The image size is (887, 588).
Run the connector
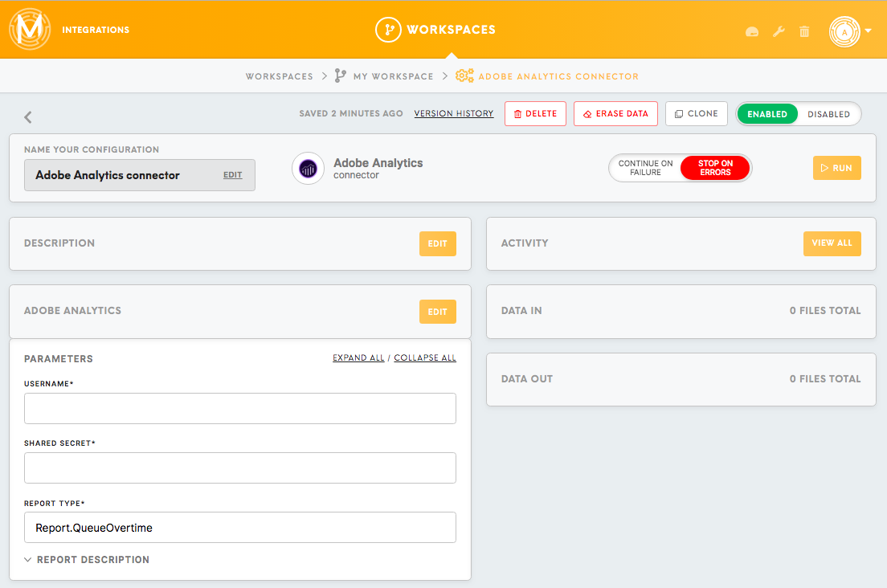(x=836, y=168)
